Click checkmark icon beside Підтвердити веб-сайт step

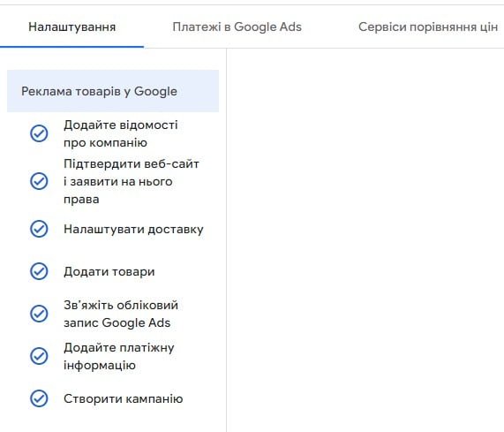(39, 181)
